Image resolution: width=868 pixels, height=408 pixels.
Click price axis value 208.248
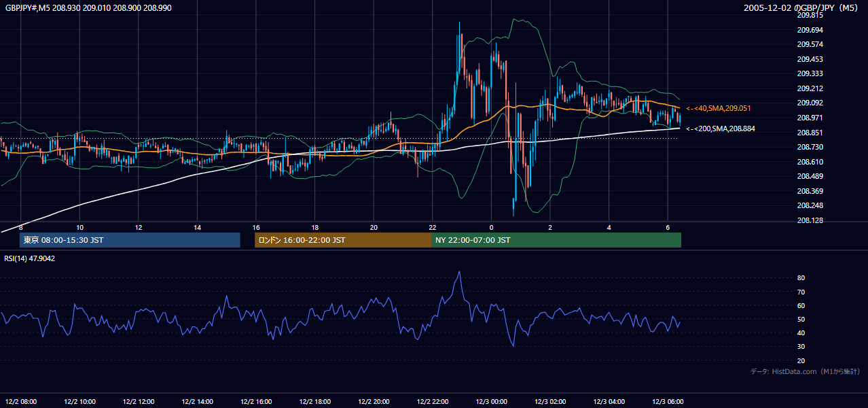(810, 205)
